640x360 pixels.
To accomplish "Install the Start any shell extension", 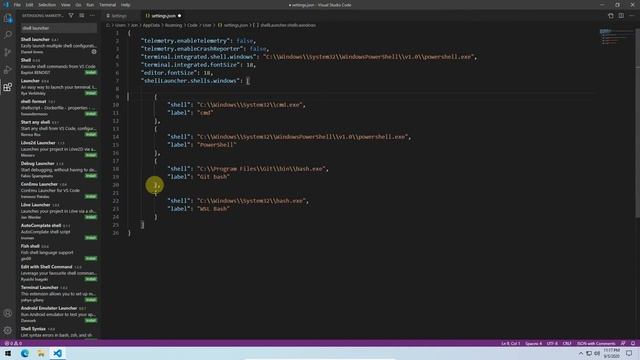I will point(91,134).
